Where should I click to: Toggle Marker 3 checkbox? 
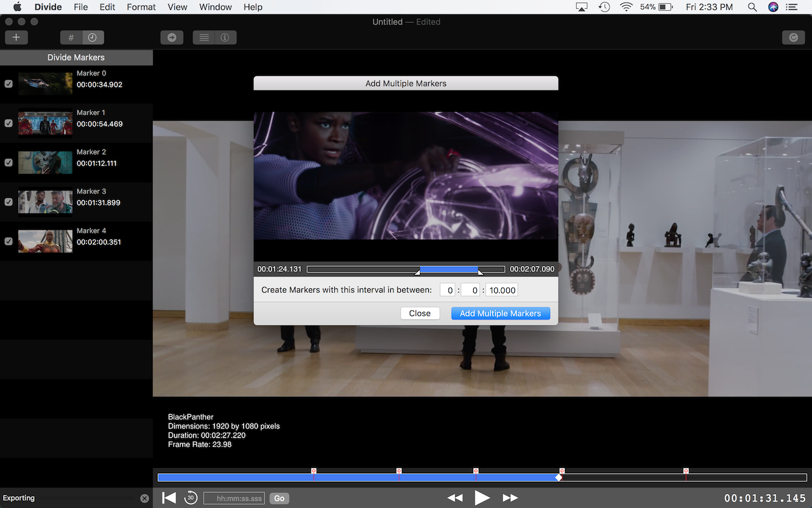(8, 202)
